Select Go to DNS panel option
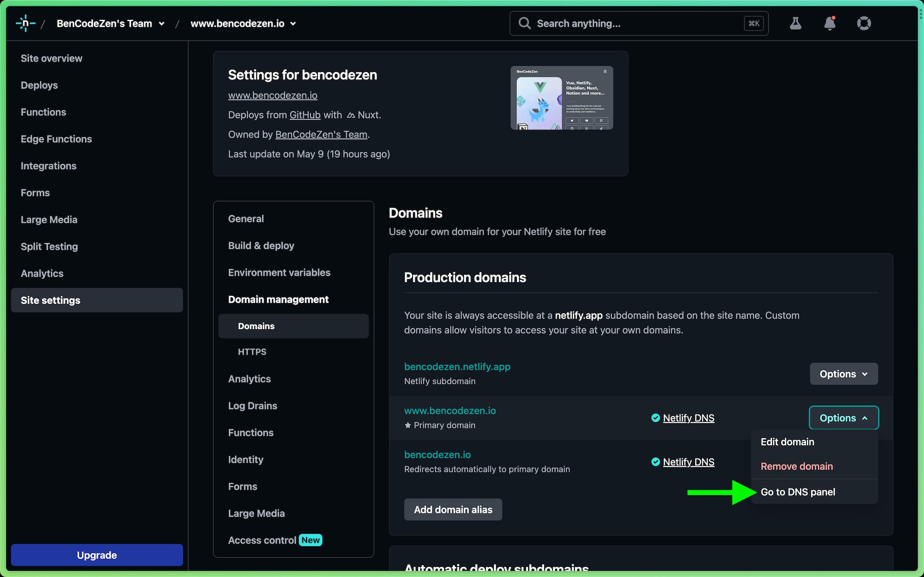Viewport: 924px width, 577px height. [x=798, y=491]
